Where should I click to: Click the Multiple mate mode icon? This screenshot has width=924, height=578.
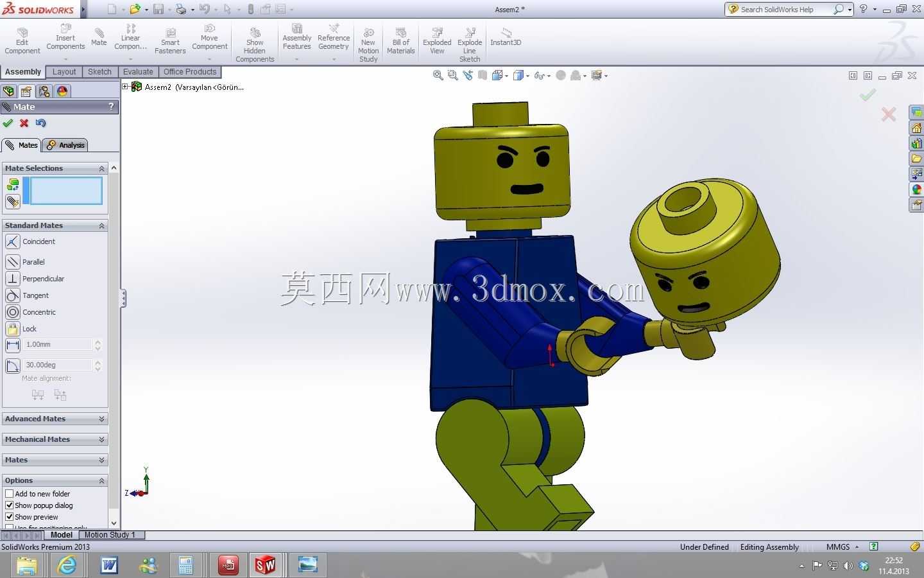[12, 201]
